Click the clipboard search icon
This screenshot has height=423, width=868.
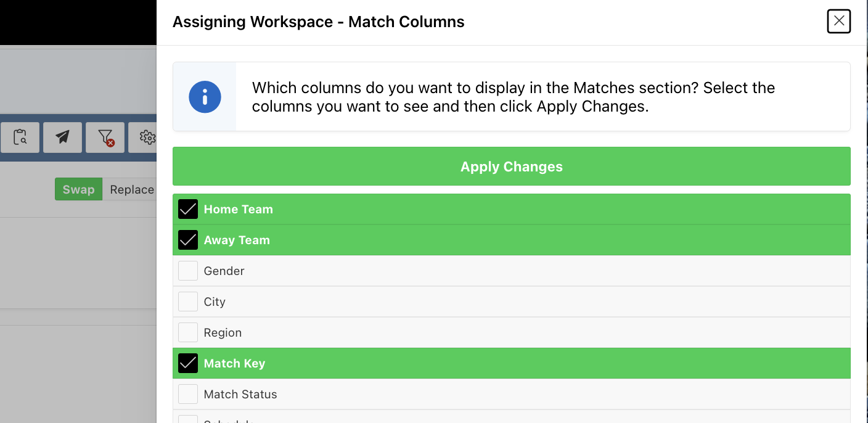20,137
